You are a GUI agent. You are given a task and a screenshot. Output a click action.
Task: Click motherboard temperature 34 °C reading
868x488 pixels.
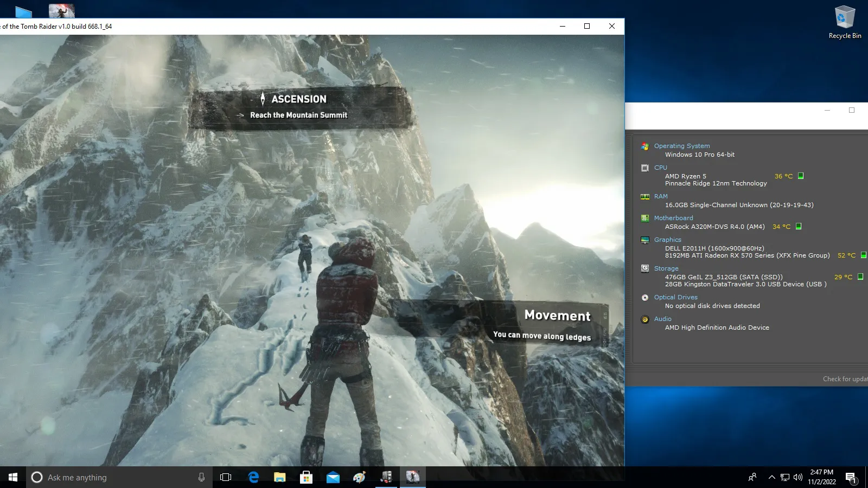tap(781, 227)
